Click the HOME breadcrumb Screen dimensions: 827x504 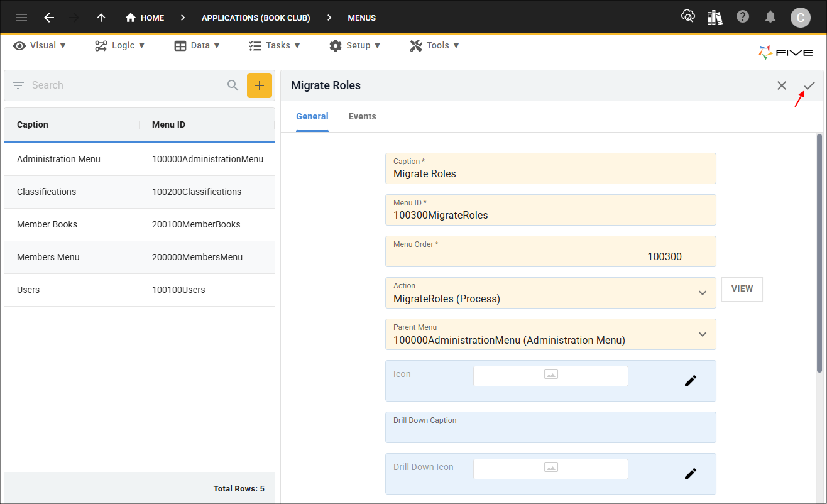coord(145,18)
